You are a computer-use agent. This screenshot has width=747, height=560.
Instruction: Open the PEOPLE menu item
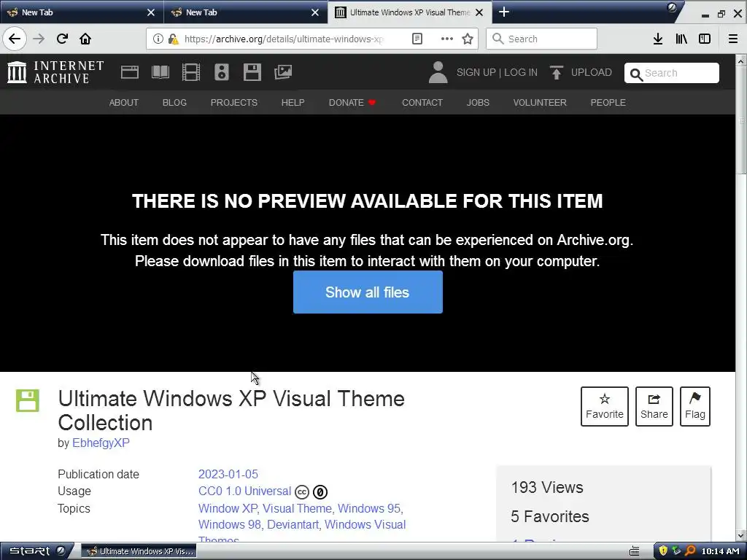[608, 102]
